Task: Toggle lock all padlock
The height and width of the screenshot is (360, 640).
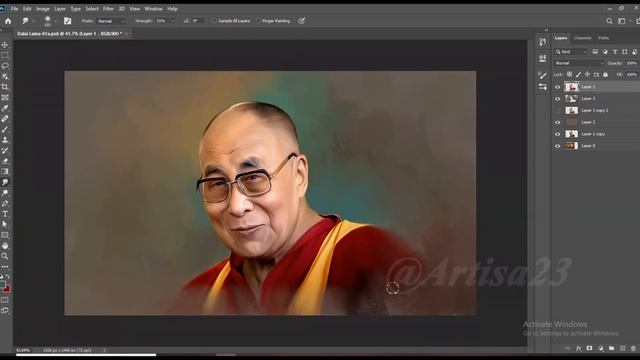Action: [605, 75]
